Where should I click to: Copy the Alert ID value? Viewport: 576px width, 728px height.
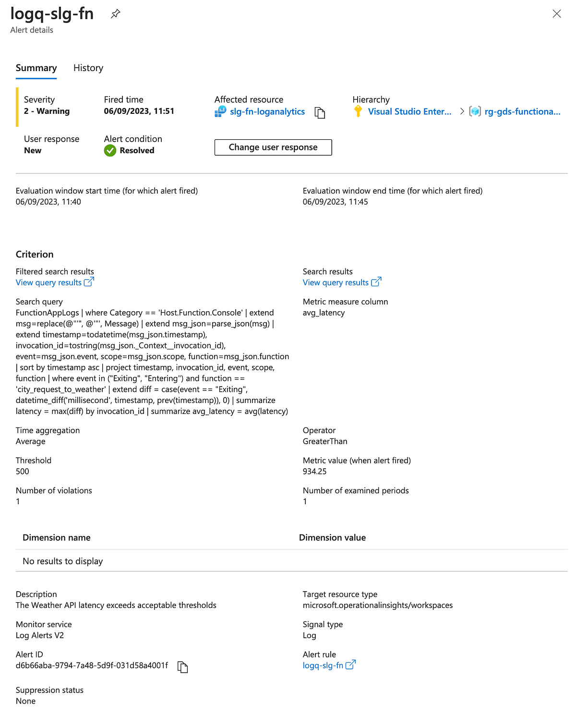coord(182,667)
